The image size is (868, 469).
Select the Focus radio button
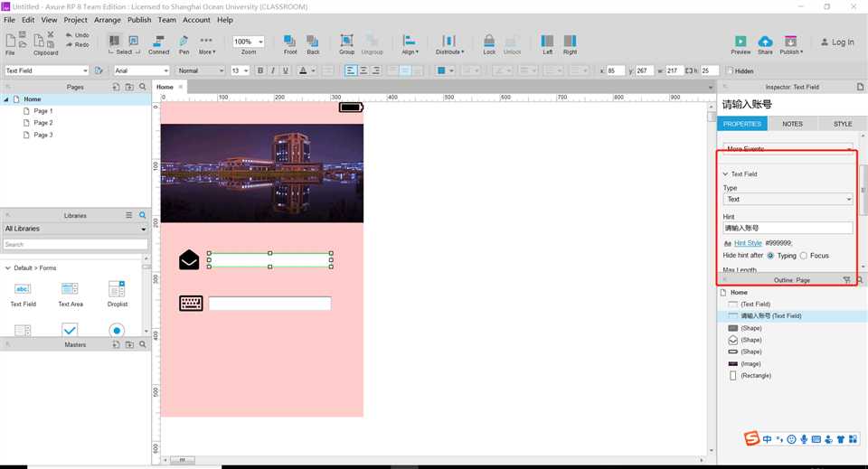[803, 256]
